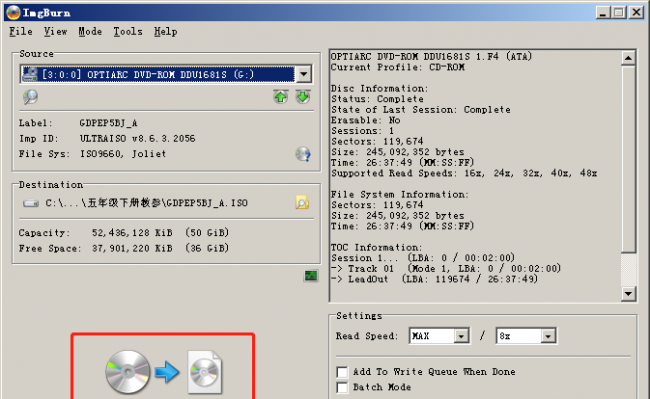Click the view media information magnifier icon
Image resolution: width=650 pixels, height=399 pixels.
30,97
